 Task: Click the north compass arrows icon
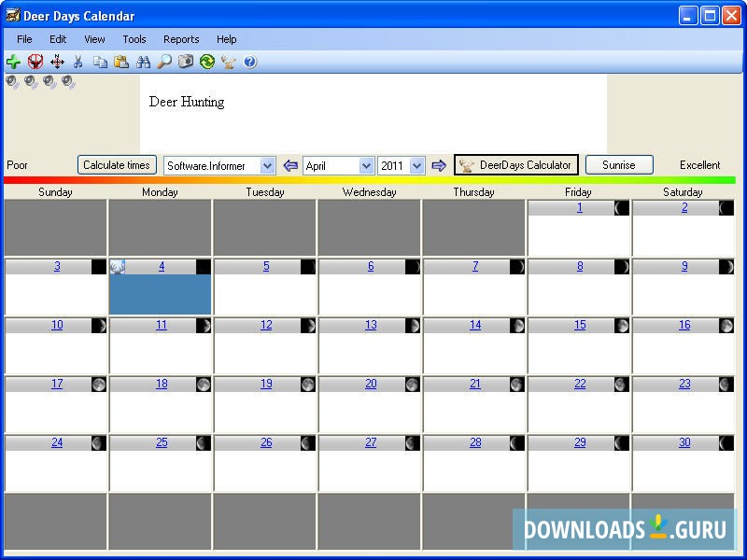pyautogui.click(x=57, y=62)
